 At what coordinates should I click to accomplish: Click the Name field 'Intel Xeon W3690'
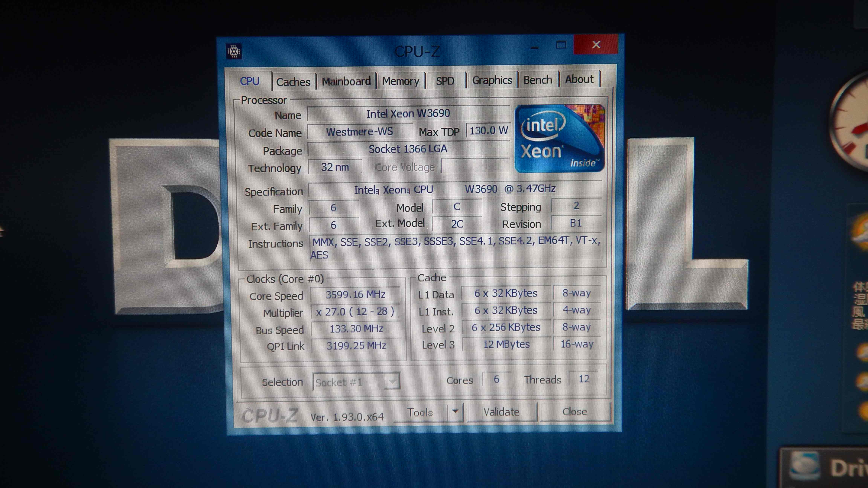coord(408,114)
